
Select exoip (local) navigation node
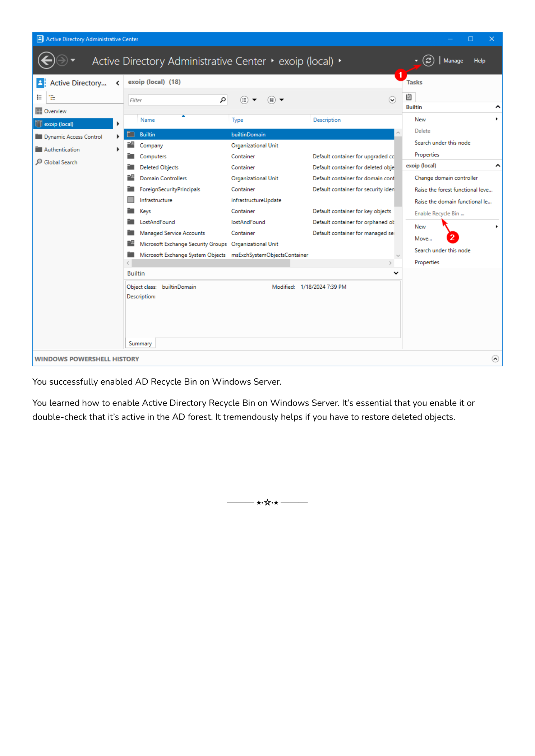click(x=73, y=124)
